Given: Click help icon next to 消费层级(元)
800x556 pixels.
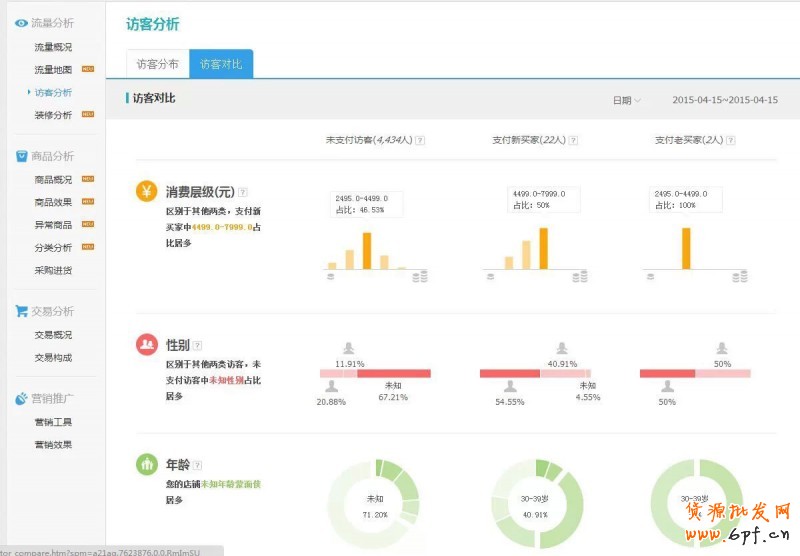Looking at the screenshot, I should point(243,192).
